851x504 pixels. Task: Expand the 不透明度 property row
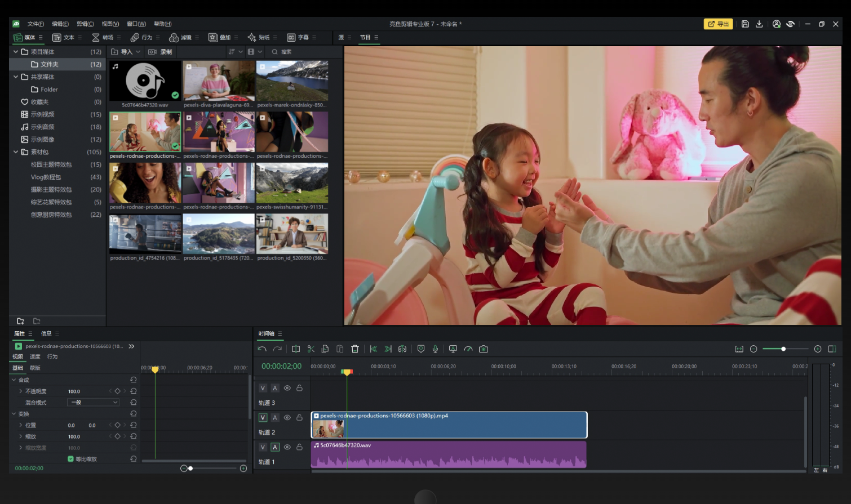click(21, 391)
